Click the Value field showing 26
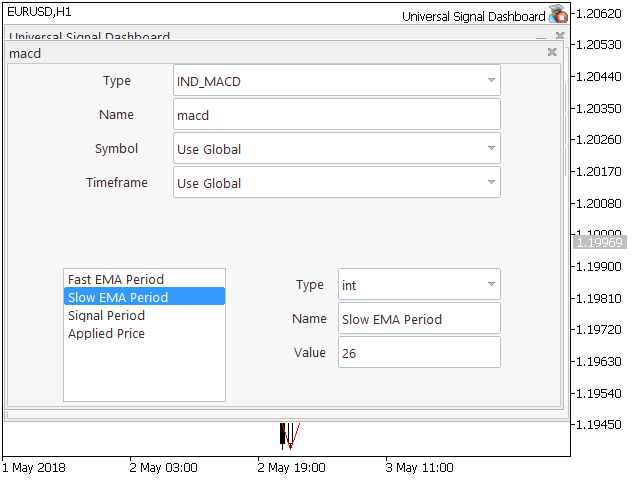 (419, 352)
